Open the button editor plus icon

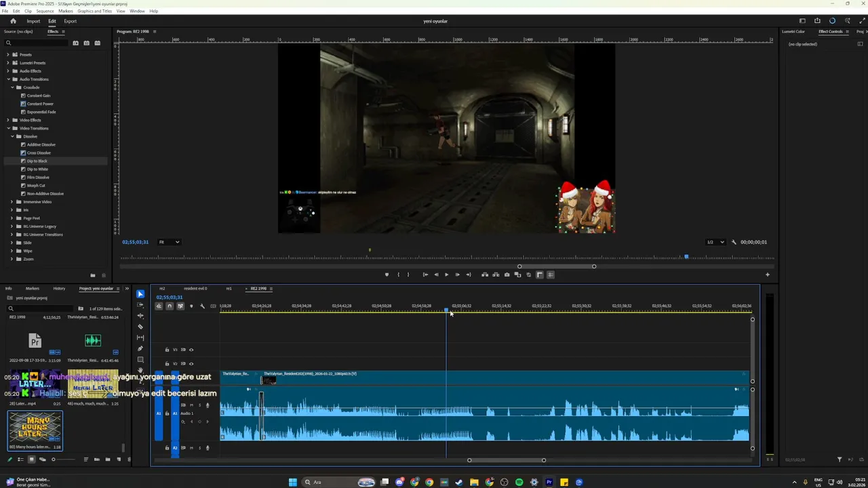point(768,274)
